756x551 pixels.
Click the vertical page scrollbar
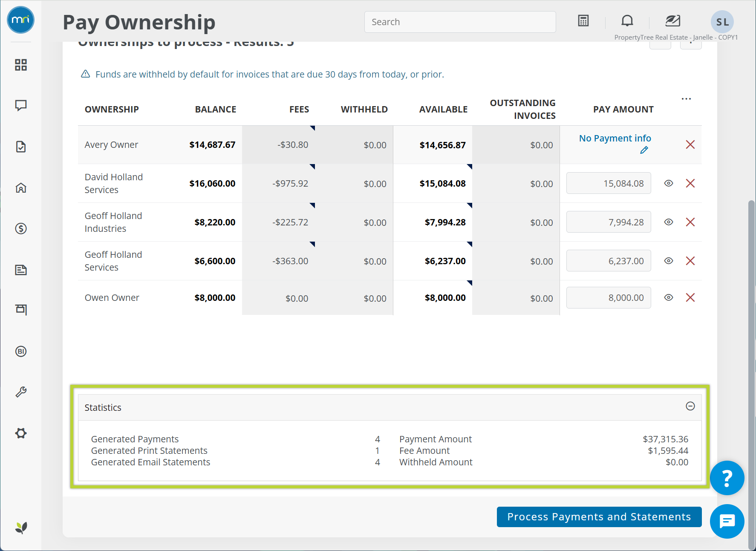point(751,375)
